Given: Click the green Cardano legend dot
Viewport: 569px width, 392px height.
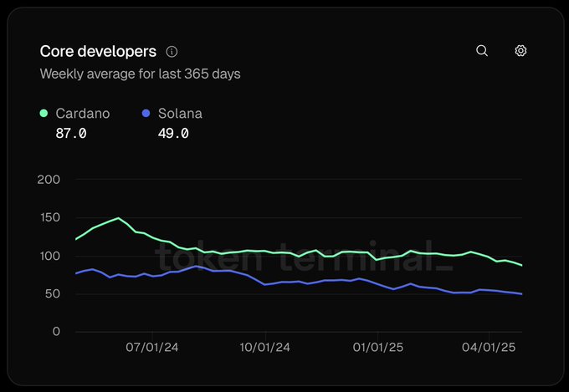Looking at the screenshot, I should point(44,113).
